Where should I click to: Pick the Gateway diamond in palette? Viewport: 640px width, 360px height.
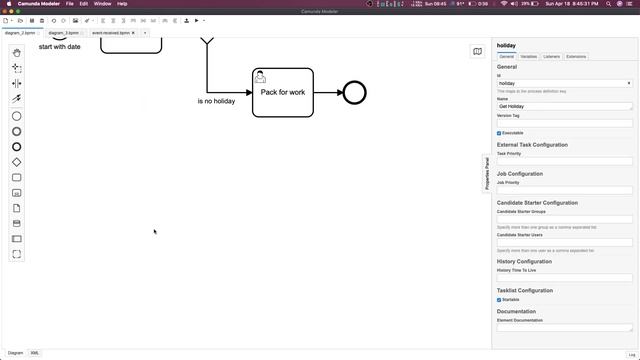(x=17, y=162)
